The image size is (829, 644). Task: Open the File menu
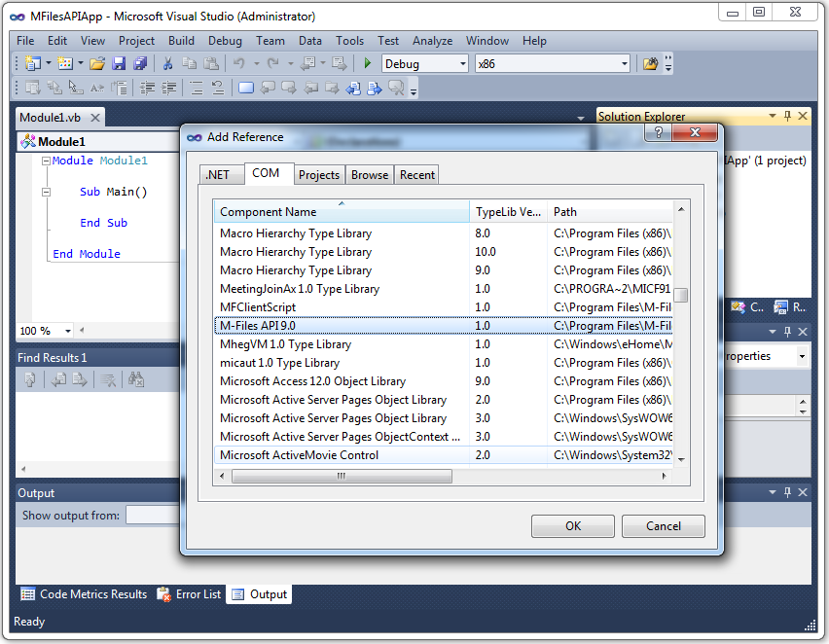coord(25,41)
